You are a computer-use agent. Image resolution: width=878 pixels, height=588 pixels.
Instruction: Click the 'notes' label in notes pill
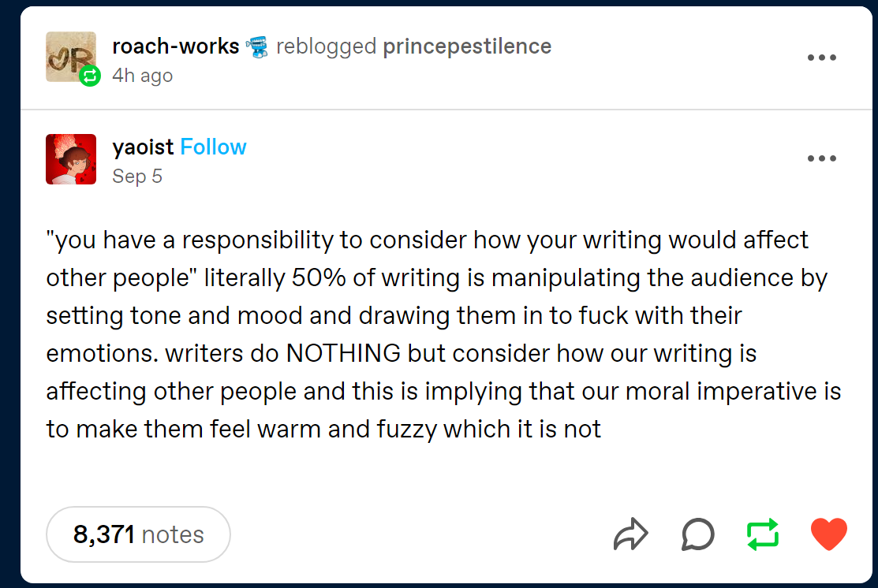click(173, 534)
